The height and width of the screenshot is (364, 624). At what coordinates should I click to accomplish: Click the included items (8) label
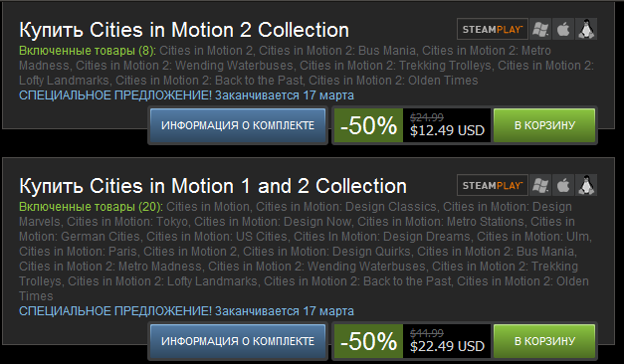pyautogui.click(x=88, y=51)
